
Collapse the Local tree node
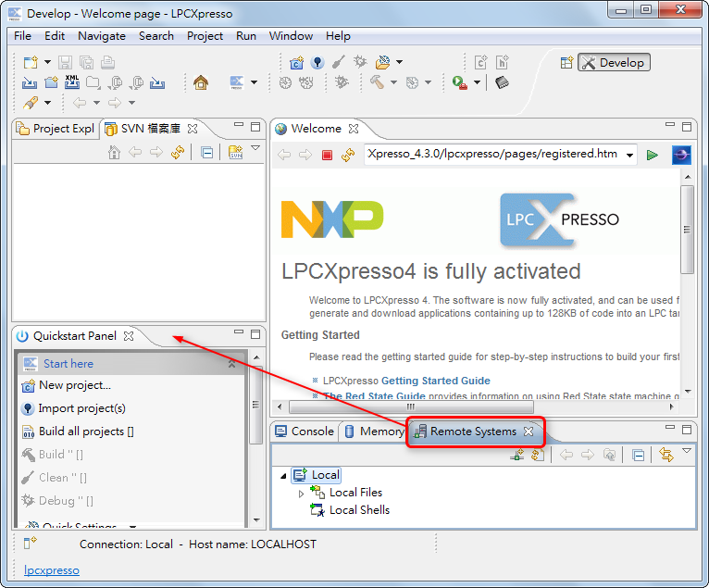[x=283, y=475]
